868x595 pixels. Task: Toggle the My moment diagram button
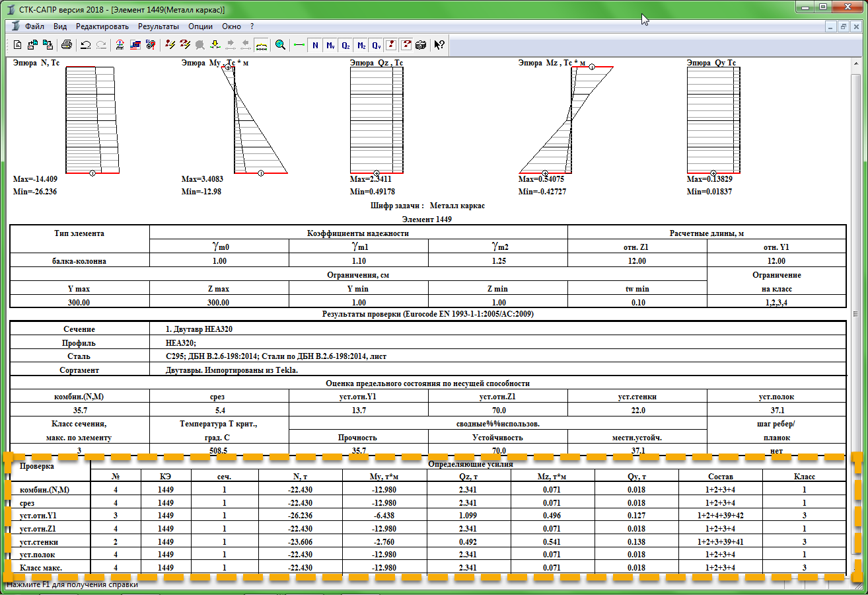(x=330, y=45)
